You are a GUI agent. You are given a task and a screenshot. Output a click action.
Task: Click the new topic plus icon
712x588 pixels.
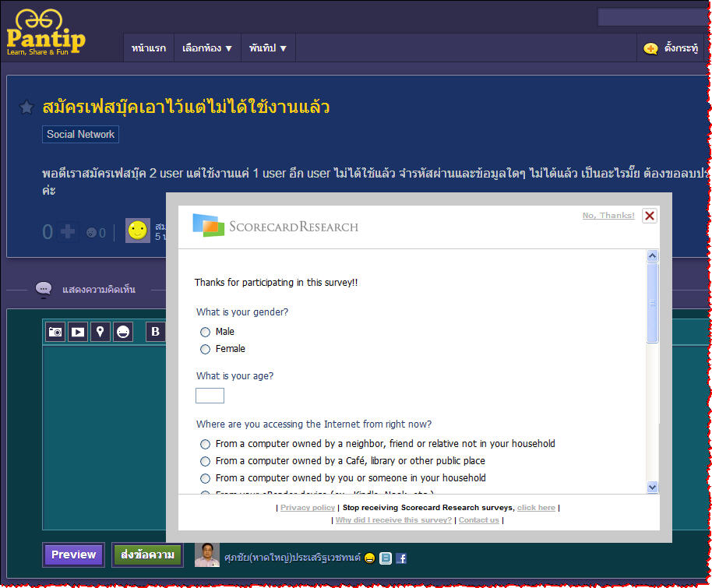[x=650, y=48]
